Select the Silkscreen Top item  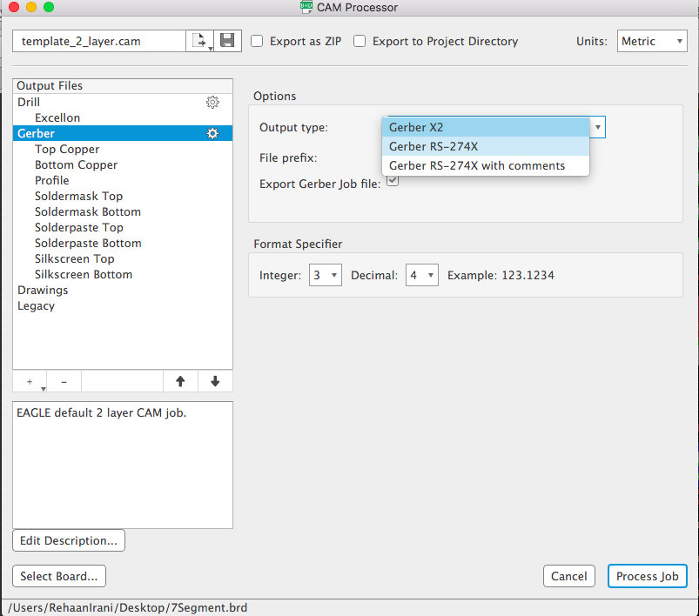coord(123,258)
